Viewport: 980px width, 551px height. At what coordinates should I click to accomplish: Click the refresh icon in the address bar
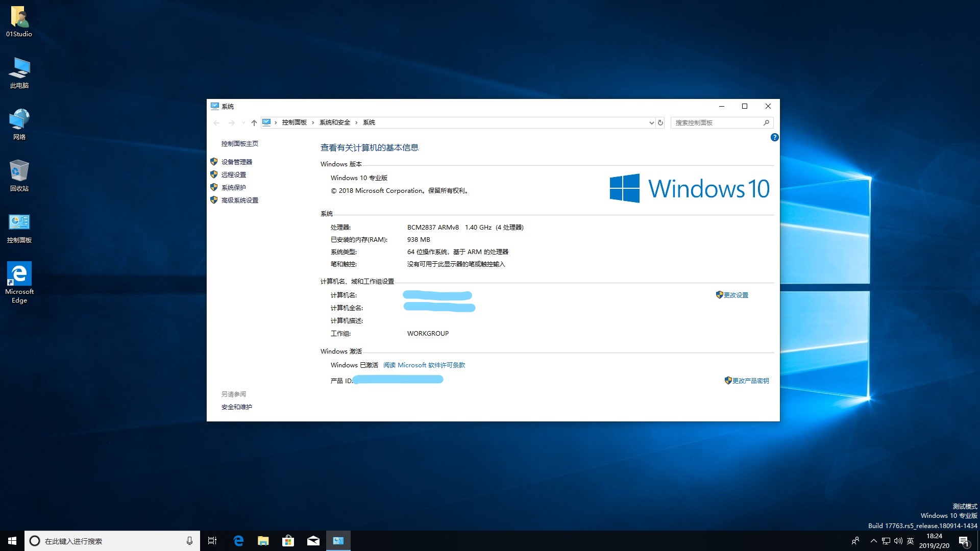660,122
